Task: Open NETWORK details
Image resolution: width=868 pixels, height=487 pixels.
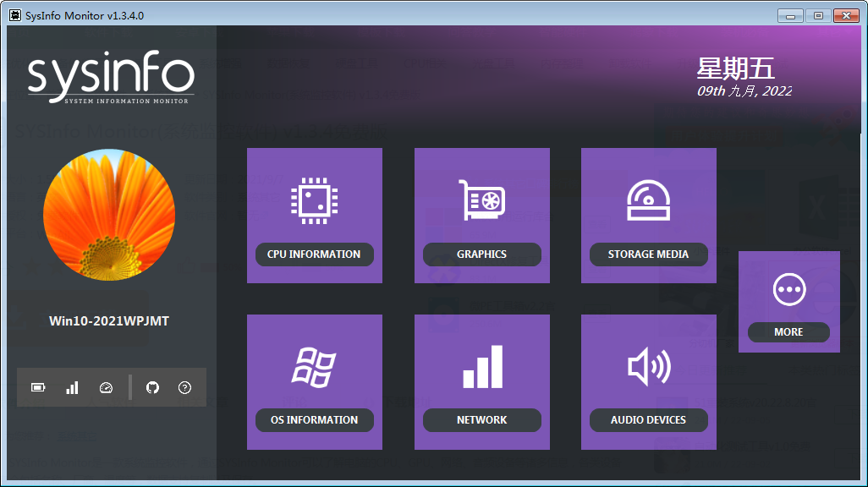Action: (x=481, y=420)
